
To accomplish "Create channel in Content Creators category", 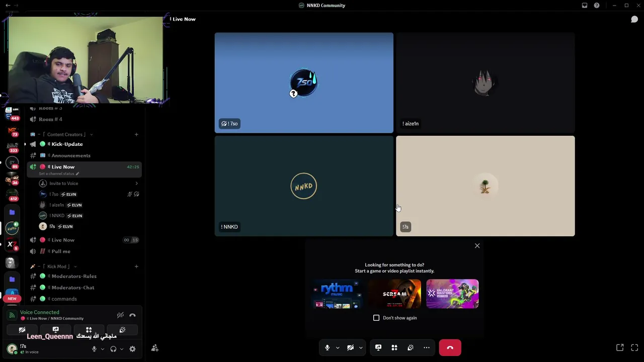I will click(136, 134).
